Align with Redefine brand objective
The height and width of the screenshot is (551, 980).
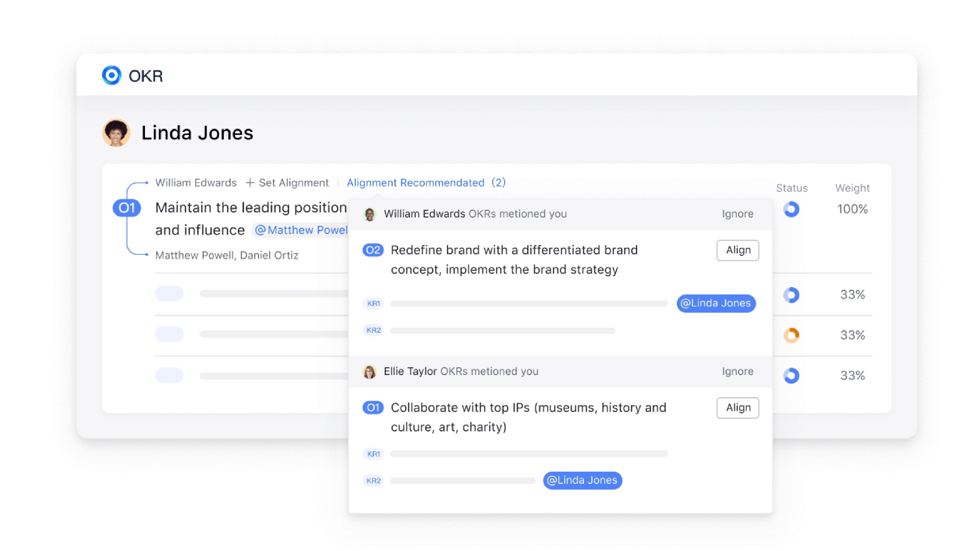(x=738, y=250)
